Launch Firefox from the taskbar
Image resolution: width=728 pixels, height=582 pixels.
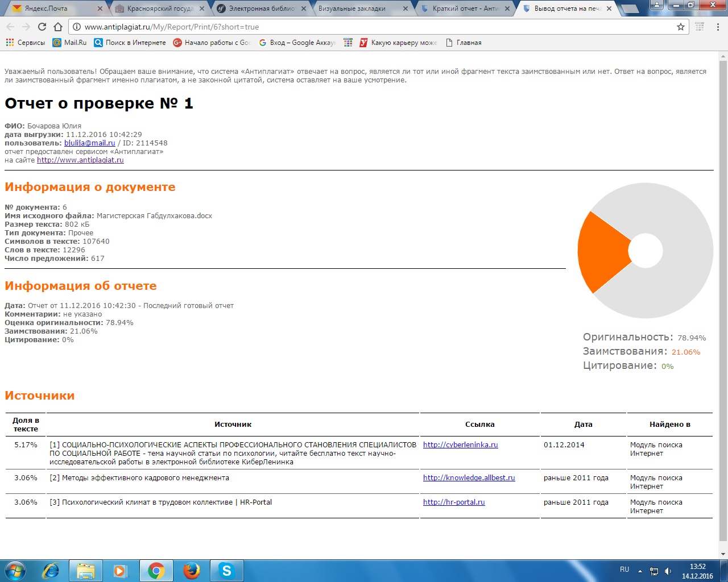[x=192, y=571]
